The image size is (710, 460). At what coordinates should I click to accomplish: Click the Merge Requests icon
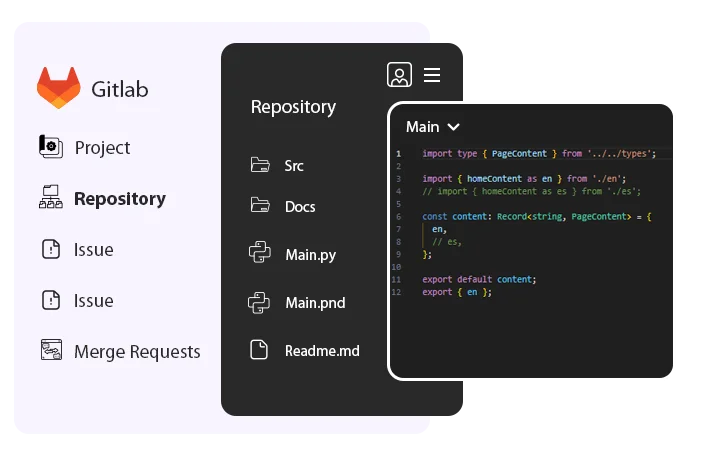(x=51, y=351)
